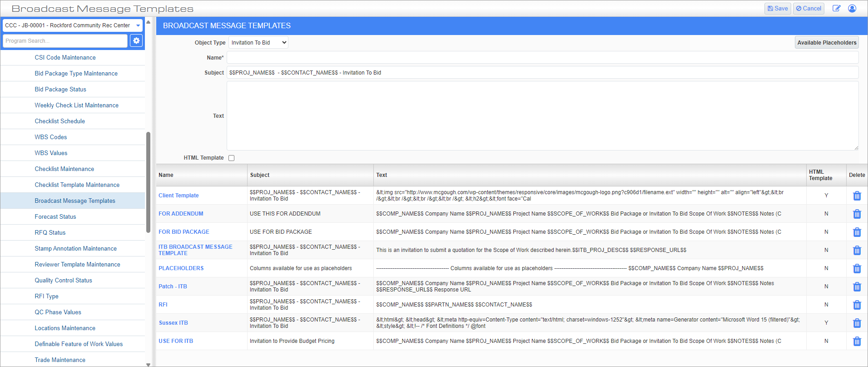Open Checklist Maintenance
Image resolution: width=868 pixels, height=367 pixels.
[64, 169]
